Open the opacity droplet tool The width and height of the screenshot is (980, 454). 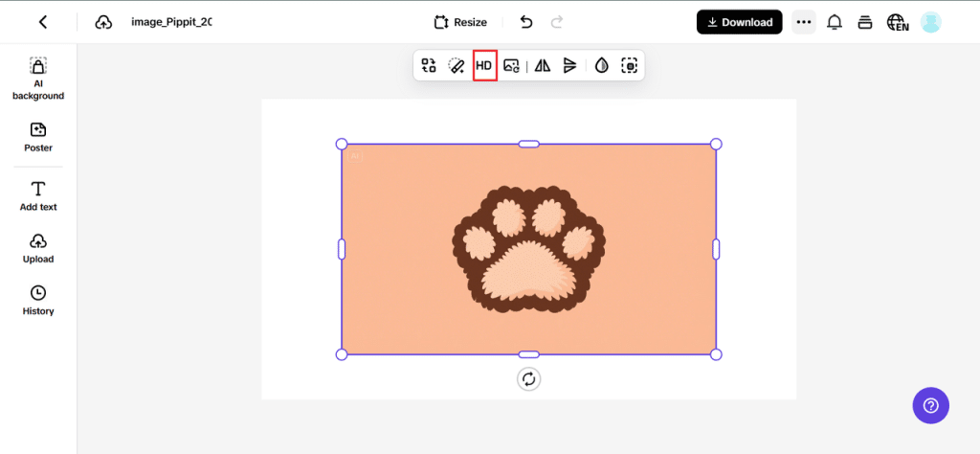601,66
